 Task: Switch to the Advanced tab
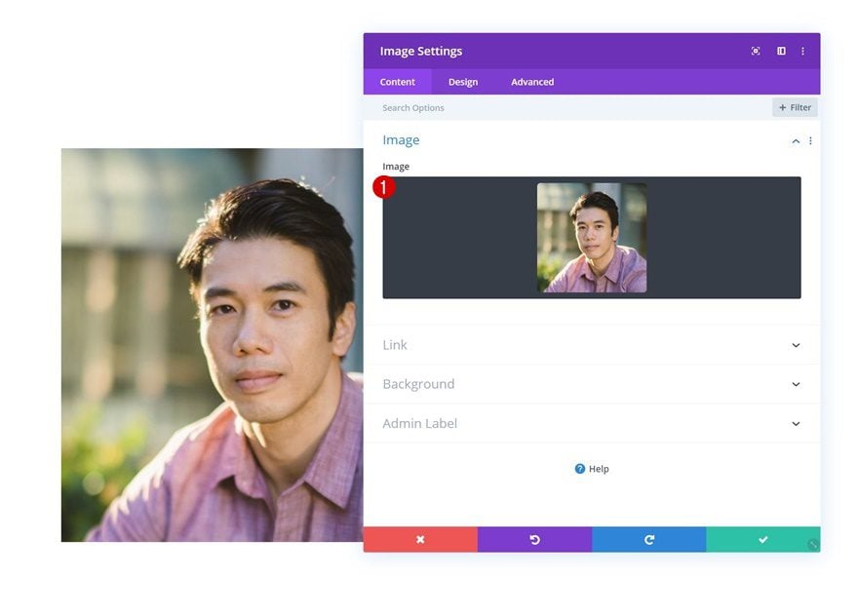[532, 82]
